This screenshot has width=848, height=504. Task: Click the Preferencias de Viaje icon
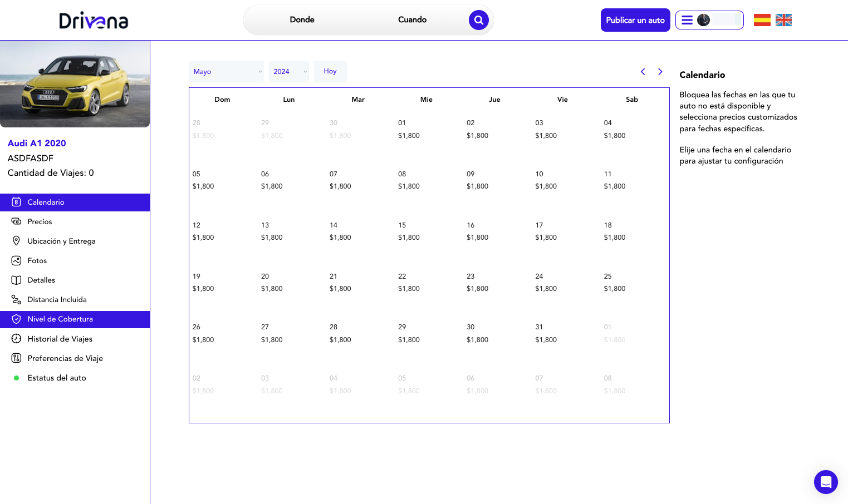[17, 358]
